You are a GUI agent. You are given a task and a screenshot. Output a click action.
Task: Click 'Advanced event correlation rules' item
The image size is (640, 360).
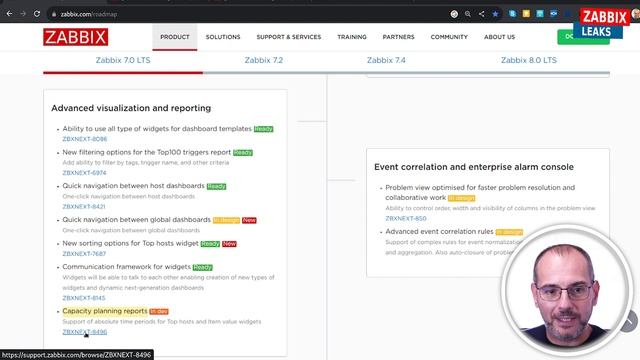tap(439, 231)
